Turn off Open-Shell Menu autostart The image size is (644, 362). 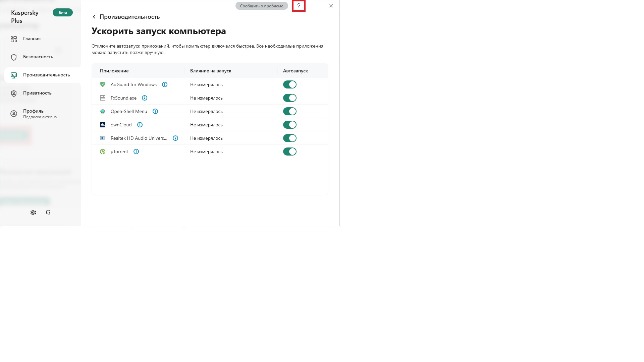point(290,111)
